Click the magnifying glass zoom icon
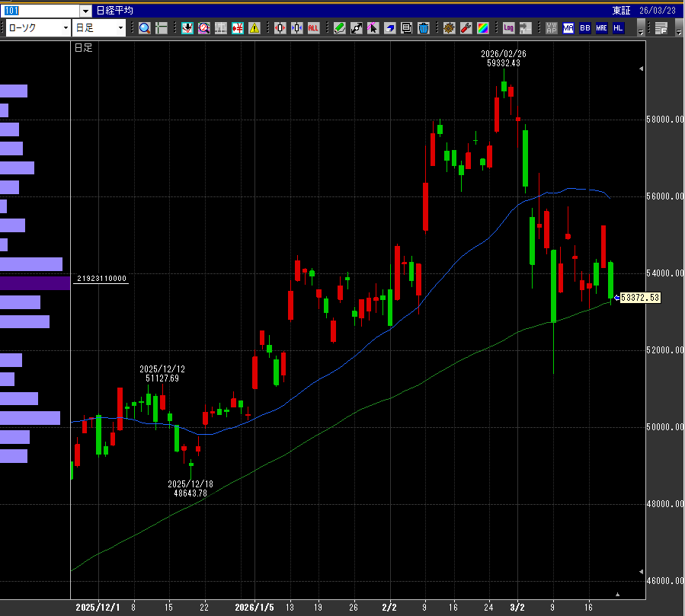Viewport: 685px width, 616px height. coord(145,28)
